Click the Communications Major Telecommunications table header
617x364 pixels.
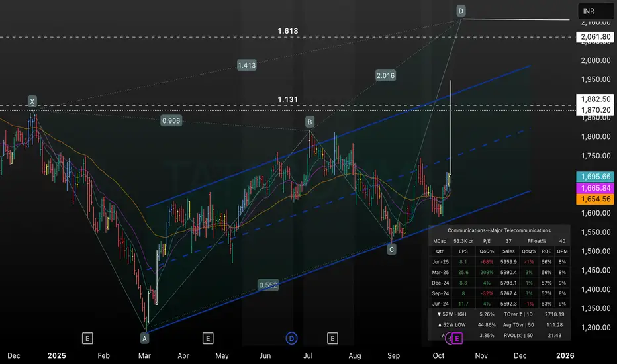(x=500, y=230)
